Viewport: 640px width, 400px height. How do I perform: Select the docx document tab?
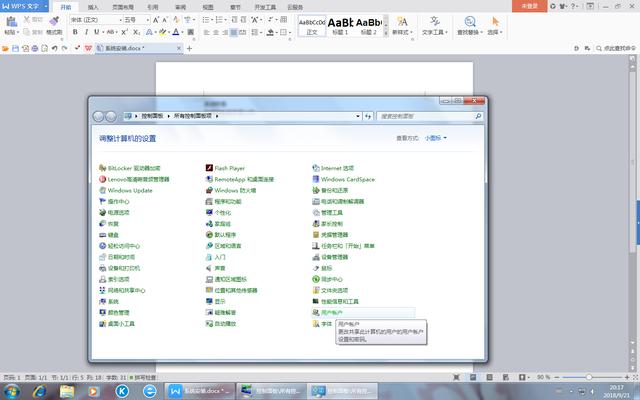[x=139, y=48]
